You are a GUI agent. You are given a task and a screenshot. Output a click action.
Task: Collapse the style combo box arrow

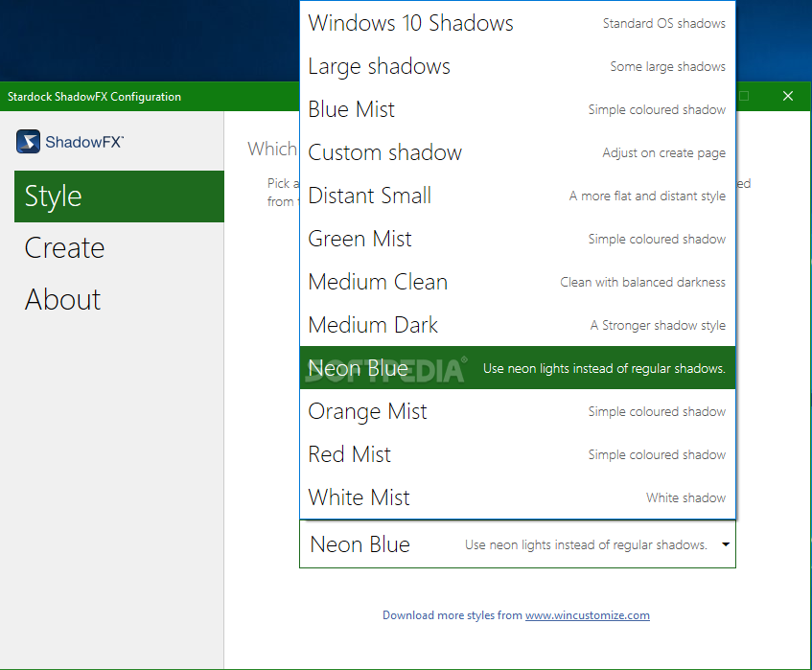pyautogui.click(x=726, y=544)
